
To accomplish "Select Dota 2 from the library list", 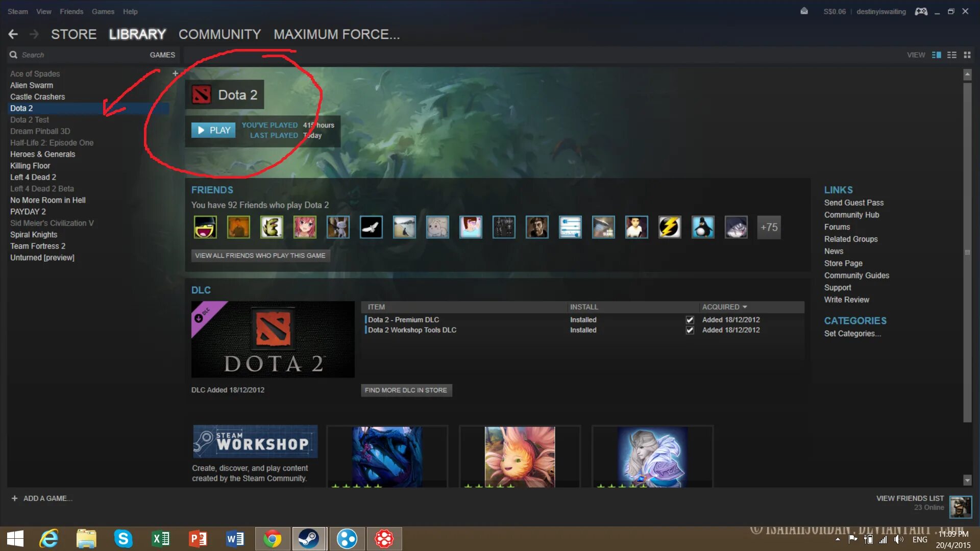I will tap(21, 108).
